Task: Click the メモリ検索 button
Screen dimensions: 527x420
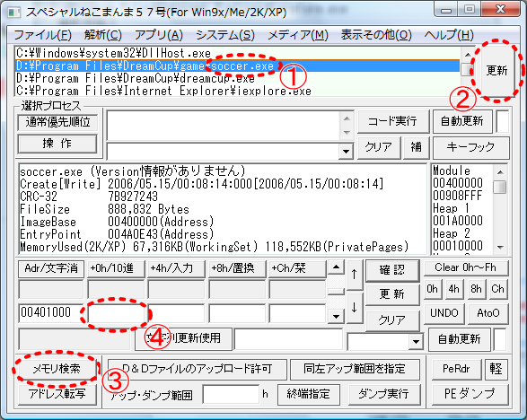Action: pyautogui.click(x=57, y=369)
